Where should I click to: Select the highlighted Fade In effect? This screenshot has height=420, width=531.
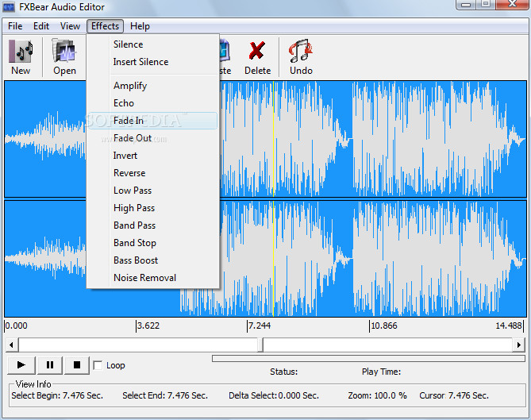[152, 121]
